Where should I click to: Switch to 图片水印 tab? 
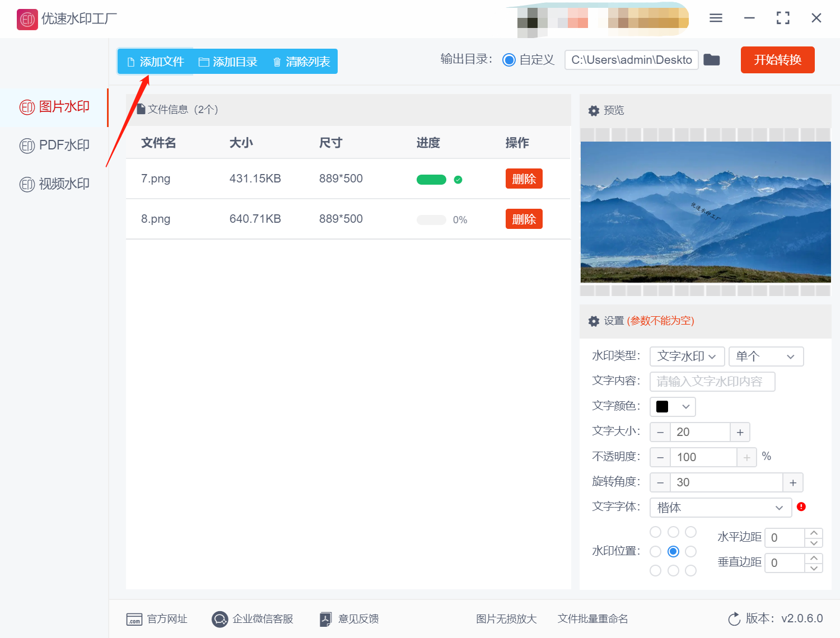click(x=55, y=107)
